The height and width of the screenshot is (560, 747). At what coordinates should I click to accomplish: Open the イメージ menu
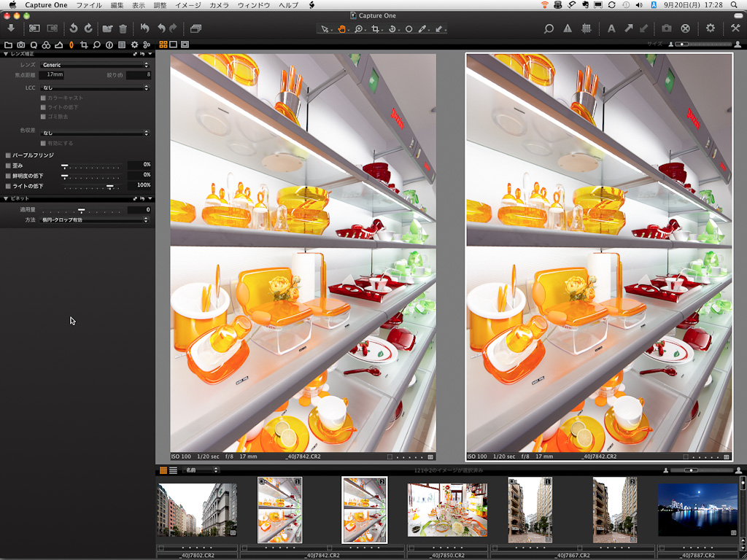(187, 5)
